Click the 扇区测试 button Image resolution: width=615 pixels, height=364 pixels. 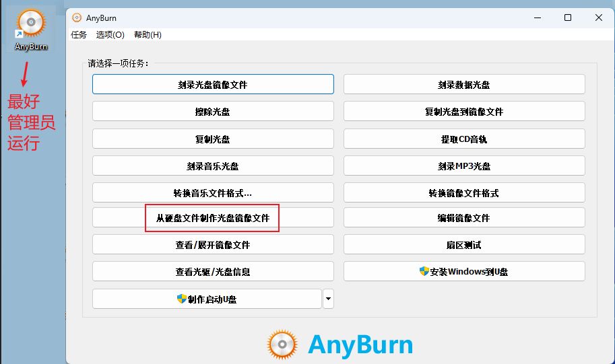(x=464, y=245)
